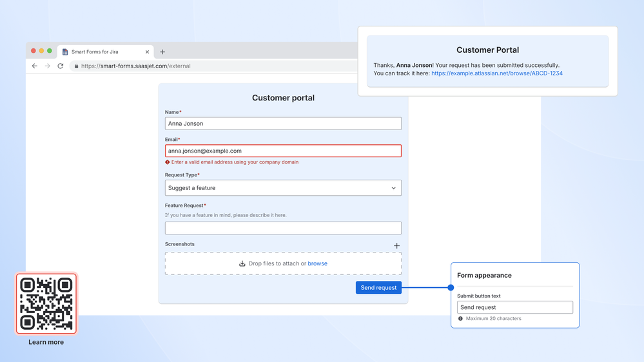Open the example.atlassian.net/browse/ABCD-1234 link
The width and height of the screenshot is (644, 362).
[497, 73]
